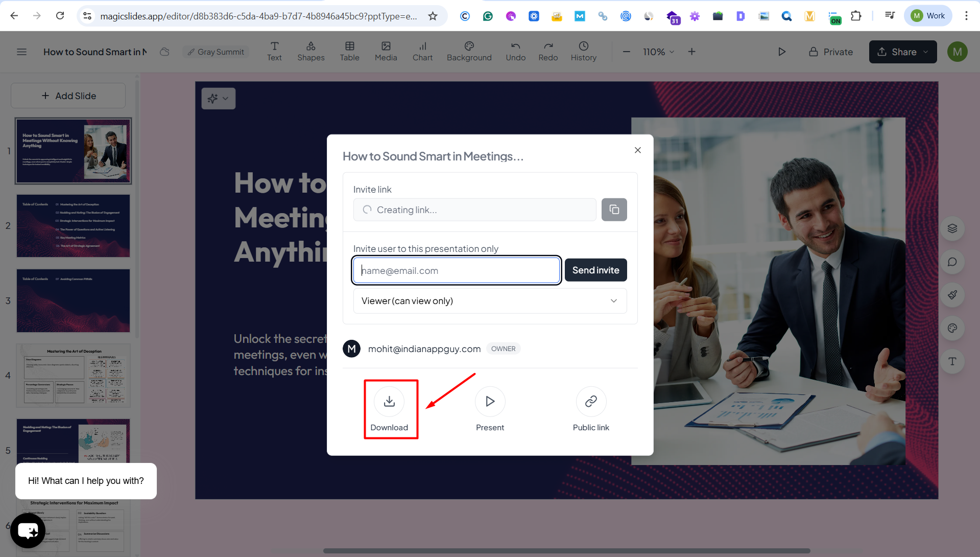Select slide 1 thumbnail
980x557 pixels.
tap(73, 151)
